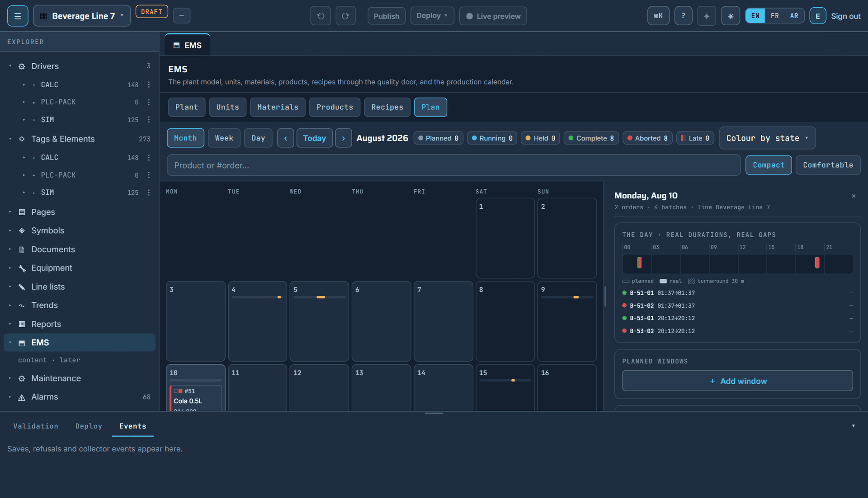The height and width of the screenshot is (498, 868).
Task: Go to next month arrow
Action: (344, 138)
